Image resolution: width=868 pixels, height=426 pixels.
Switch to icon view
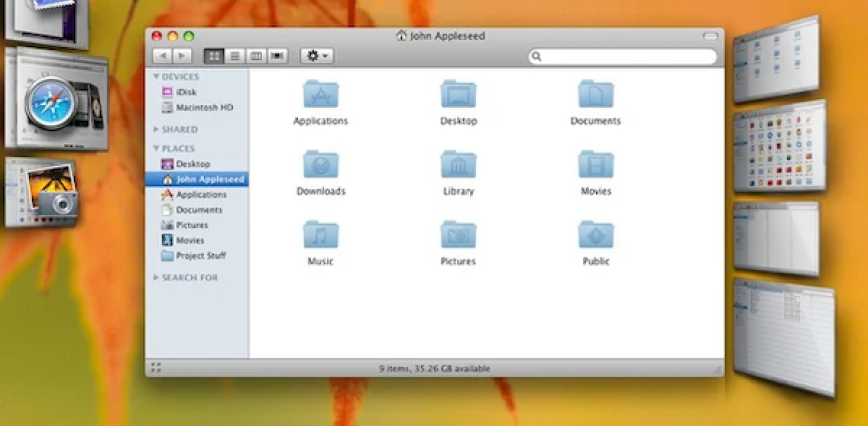[x=213, y=56]
